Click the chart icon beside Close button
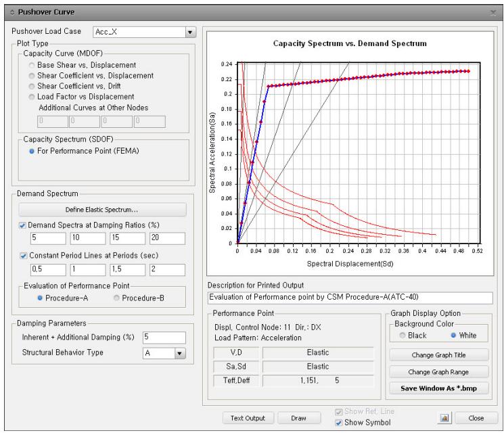This screenshot has width=504, height=433. 445,418
